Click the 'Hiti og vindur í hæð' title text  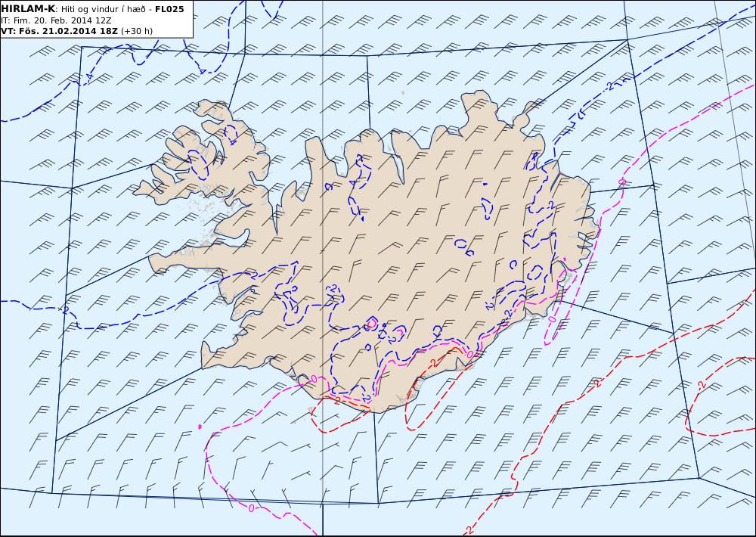[103, 10]
